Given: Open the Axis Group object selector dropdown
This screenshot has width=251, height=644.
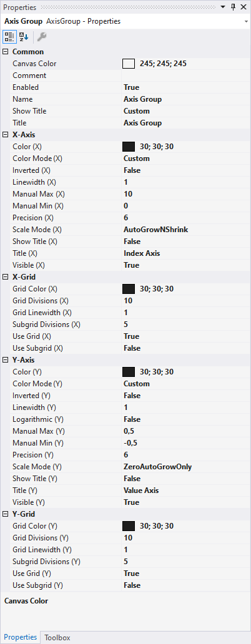Looking at the screenshot, I should click(x=245, y=21).
